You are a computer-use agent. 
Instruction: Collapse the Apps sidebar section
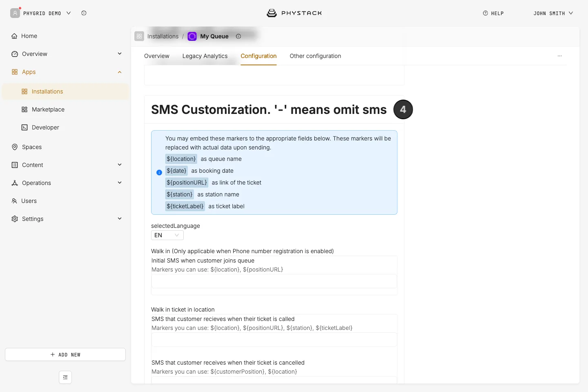[x=120, y=72]
